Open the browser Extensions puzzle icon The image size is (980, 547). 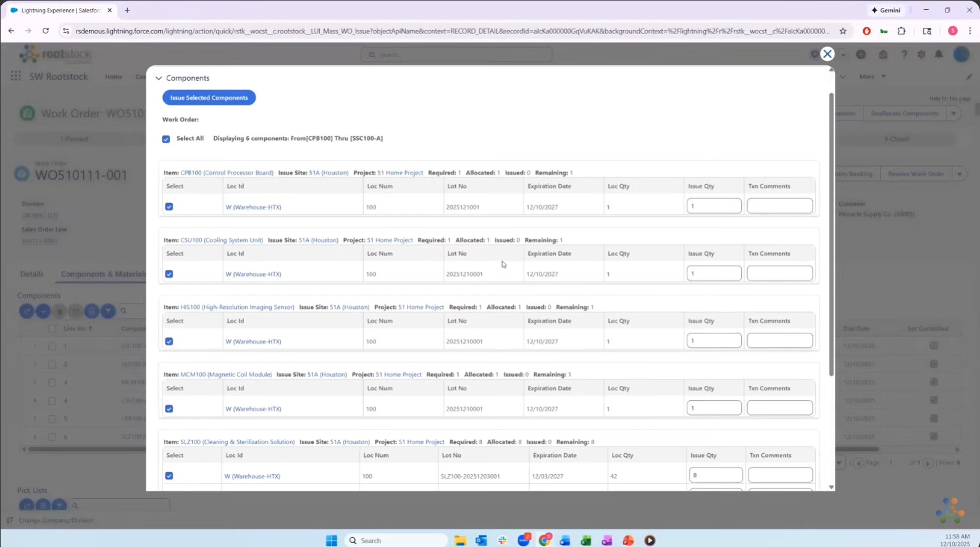click(901, 31)
